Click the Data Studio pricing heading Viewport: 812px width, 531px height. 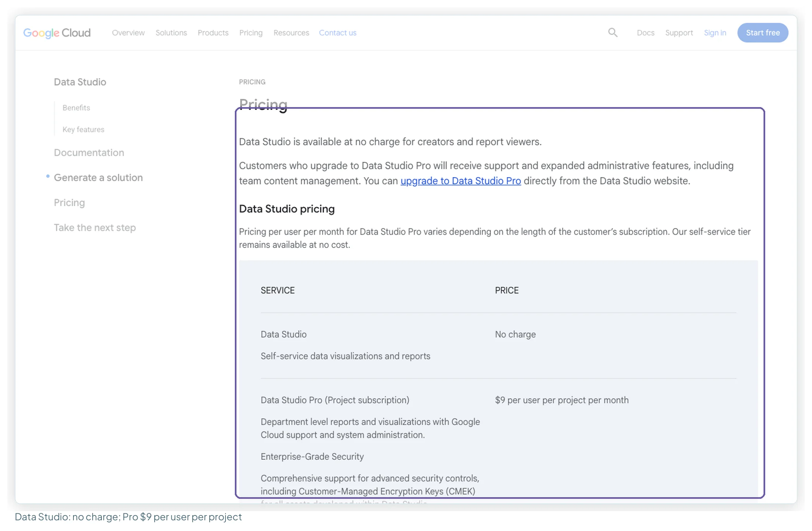(x=287, y=209)
